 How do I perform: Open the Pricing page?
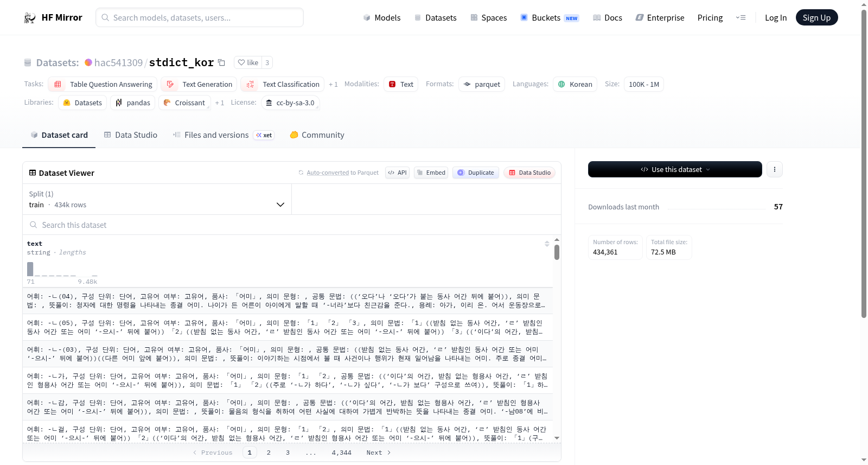pyautogui.click(x=710, y=17)
